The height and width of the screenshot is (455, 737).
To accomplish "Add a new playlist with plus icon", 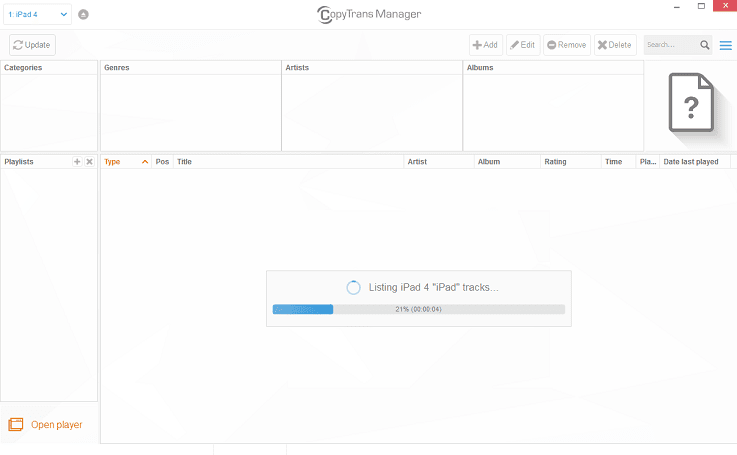I will coord(77,162).
